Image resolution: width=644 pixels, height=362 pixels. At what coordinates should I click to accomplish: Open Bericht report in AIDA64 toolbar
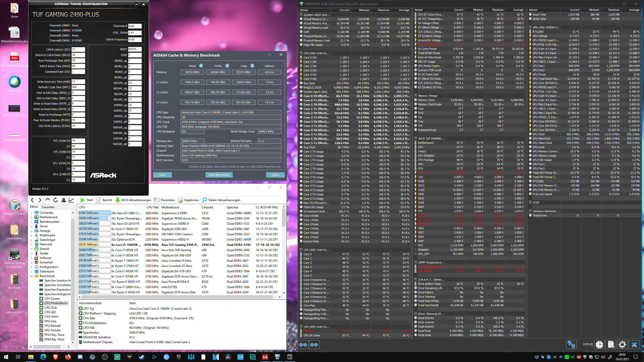104,200
